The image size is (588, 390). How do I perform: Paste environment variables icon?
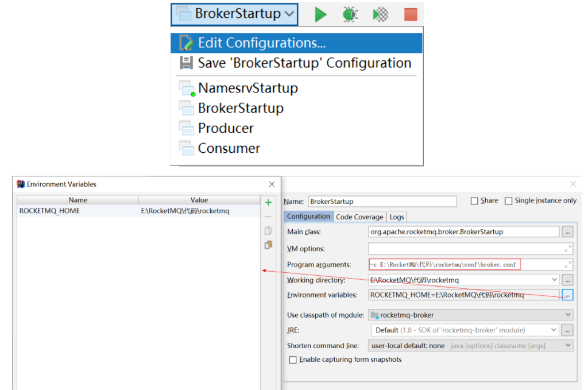pos(268,245)
